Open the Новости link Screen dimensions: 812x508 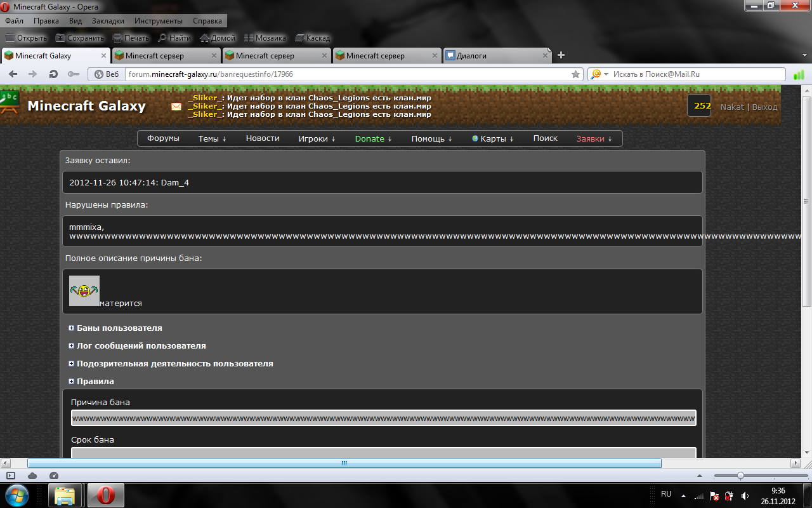[x=263, y=138]
